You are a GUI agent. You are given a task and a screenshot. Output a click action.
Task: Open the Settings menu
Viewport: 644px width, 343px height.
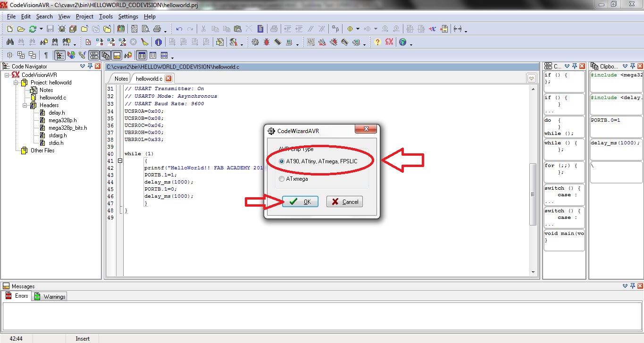click(128, 17)
